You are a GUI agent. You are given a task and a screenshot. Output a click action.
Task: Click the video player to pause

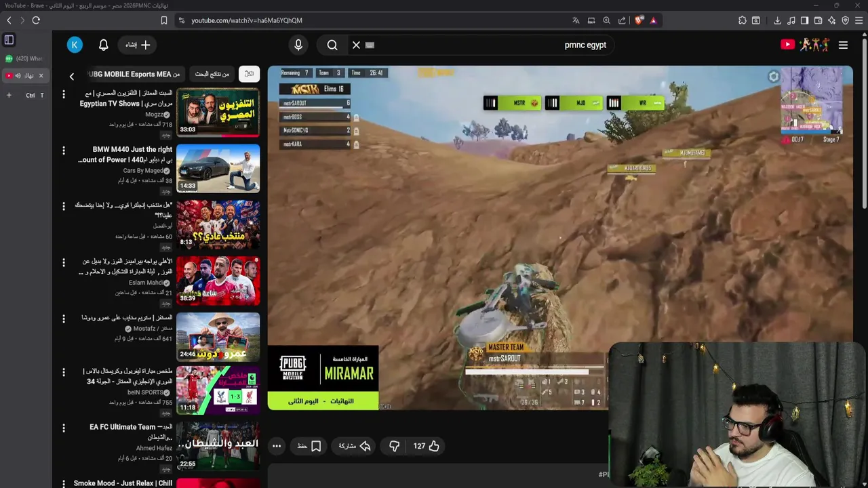560,238
